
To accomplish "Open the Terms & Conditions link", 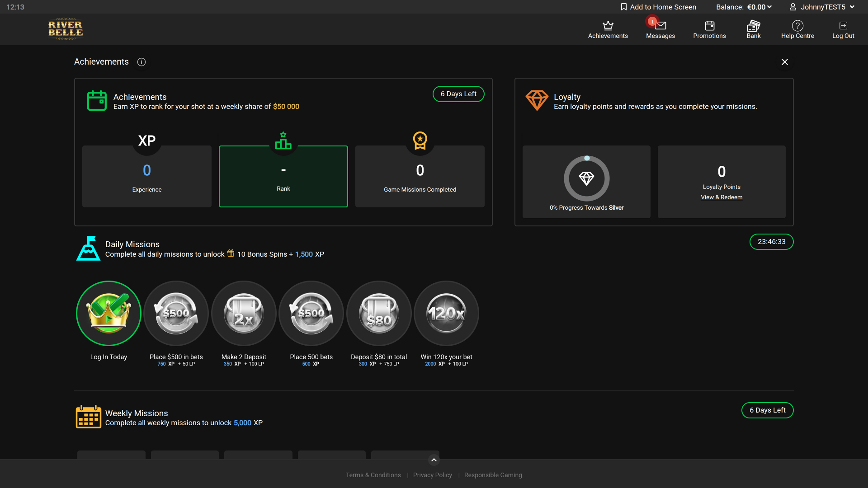I will tap(373, 475).
